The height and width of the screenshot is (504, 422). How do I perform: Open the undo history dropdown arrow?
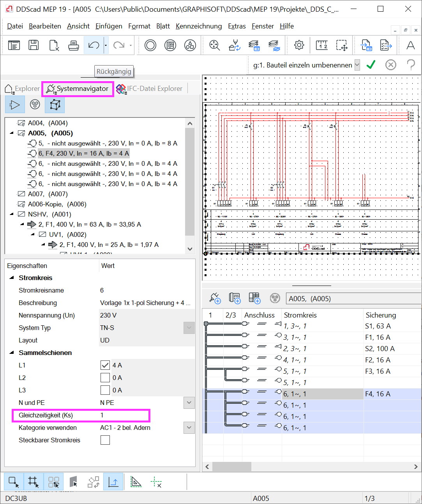tap(106, 45)
